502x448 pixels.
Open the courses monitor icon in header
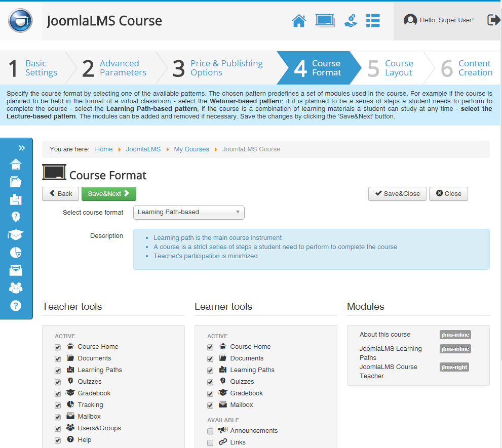325,21
